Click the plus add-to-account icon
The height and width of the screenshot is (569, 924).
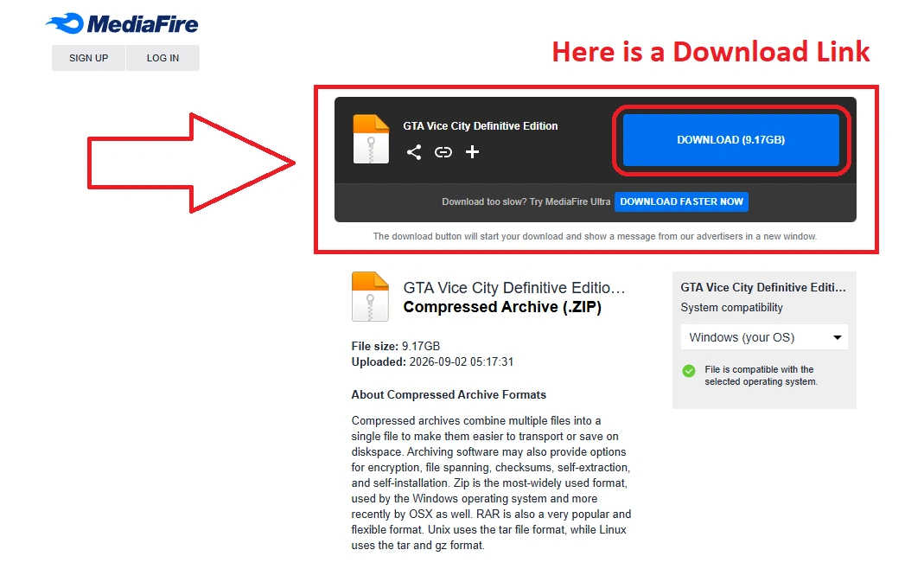point(472,152)
